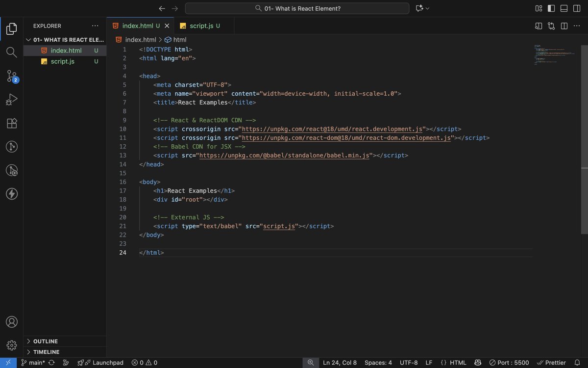The width and height of the screenshot is (588, 368).
Task: Open the Explorer view in activity bar
Action: pyautogui.click(x=12, y=28)
